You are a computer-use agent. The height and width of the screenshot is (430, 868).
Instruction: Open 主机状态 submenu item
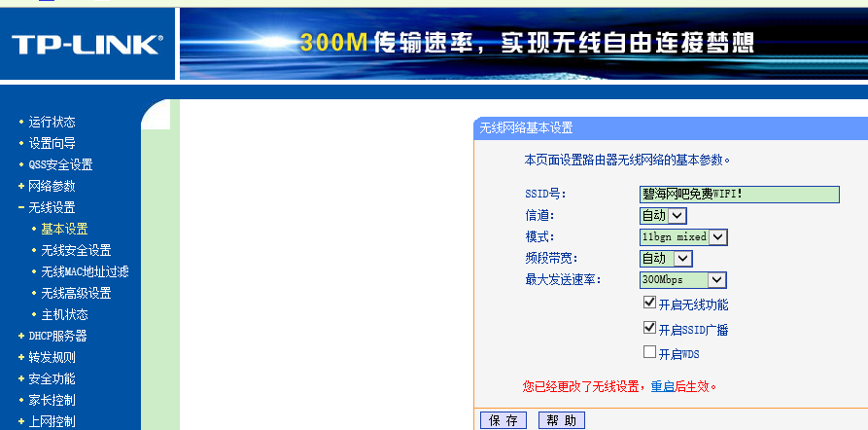coord(64,314)
